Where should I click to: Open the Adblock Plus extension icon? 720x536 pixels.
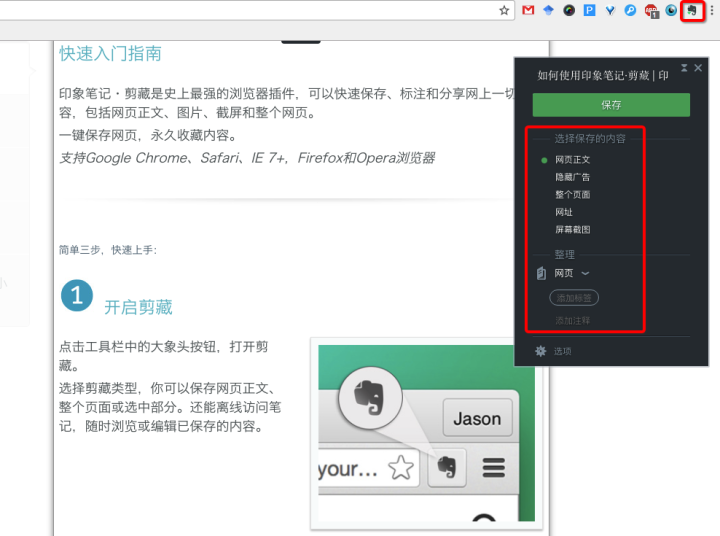[652, 11]
